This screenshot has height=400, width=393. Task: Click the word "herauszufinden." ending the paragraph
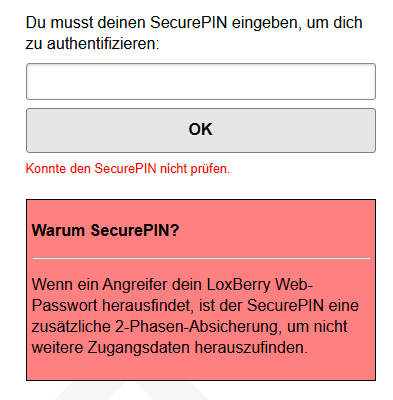[251, 348]
